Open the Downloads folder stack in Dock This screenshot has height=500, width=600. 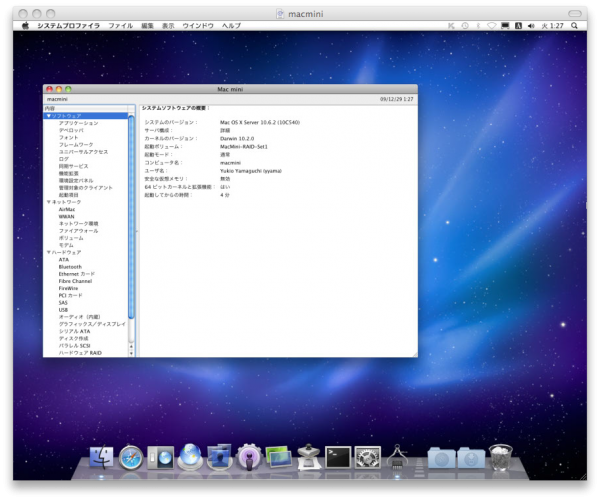pos(471,458)
